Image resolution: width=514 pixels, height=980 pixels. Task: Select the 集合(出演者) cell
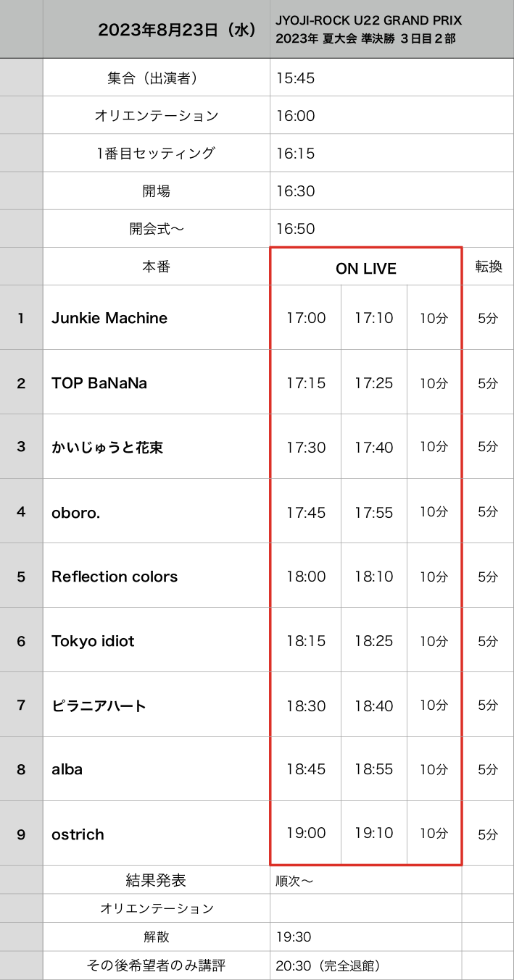click(157, 78)
